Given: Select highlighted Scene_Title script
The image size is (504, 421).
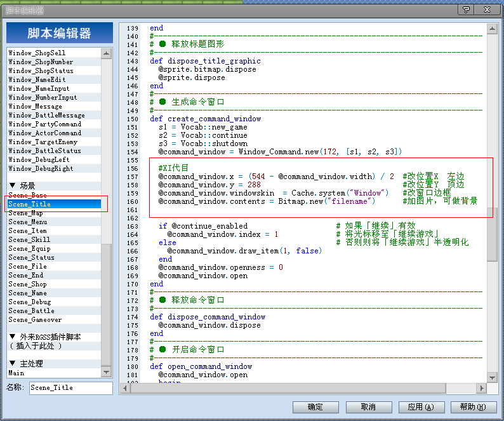Looking at the screenshot, I should (x=54, y=204).
